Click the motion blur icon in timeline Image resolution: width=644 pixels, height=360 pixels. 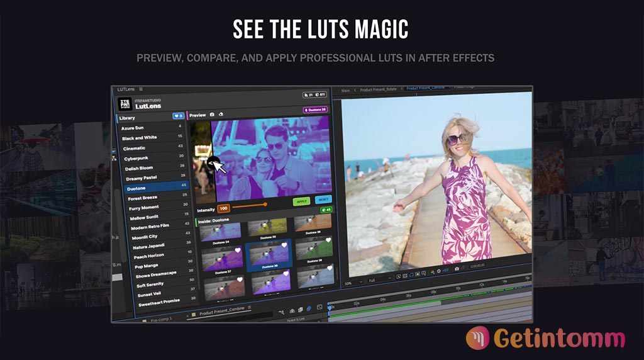click(309, 308)
